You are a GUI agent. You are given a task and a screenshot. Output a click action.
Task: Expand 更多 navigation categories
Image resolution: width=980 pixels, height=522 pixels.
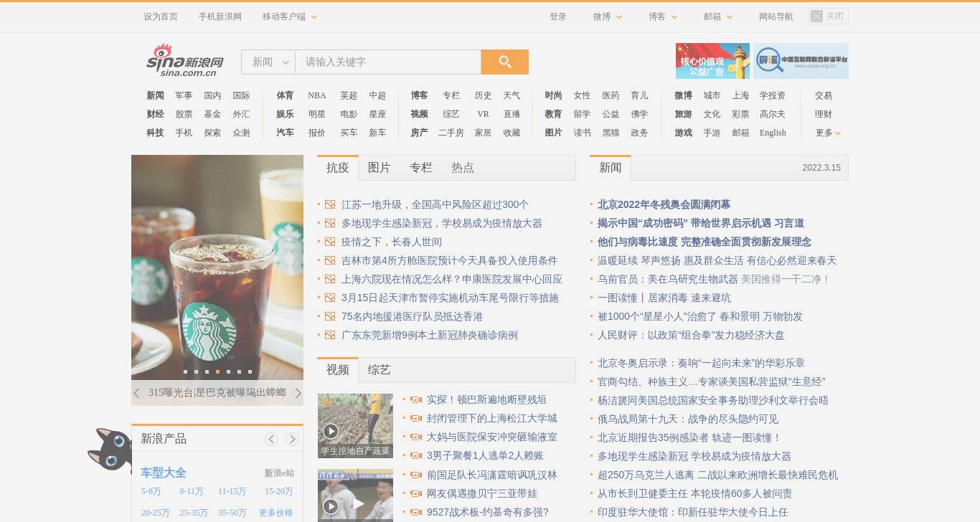(x=828, y=133)
